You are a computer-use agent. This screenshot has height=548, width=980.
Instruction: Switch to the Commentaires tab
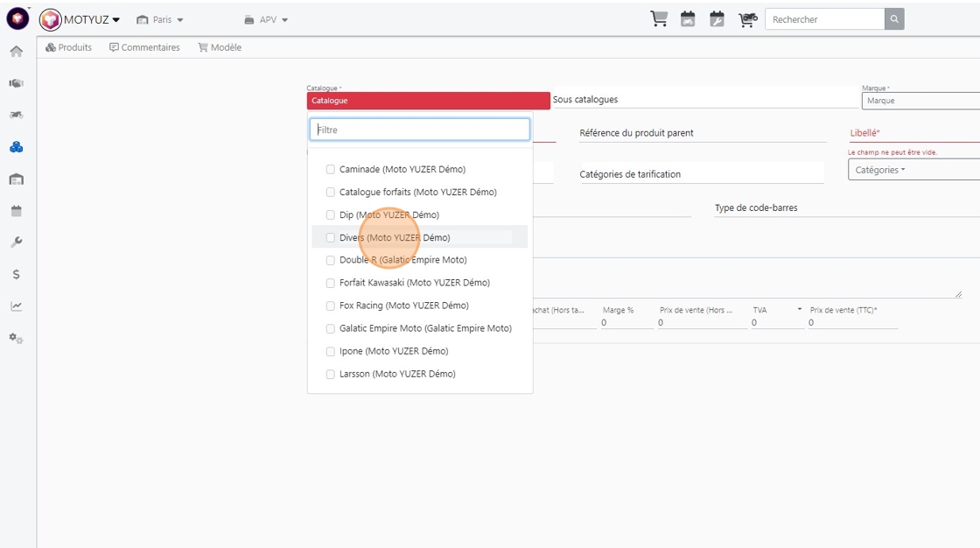[144, 47]
